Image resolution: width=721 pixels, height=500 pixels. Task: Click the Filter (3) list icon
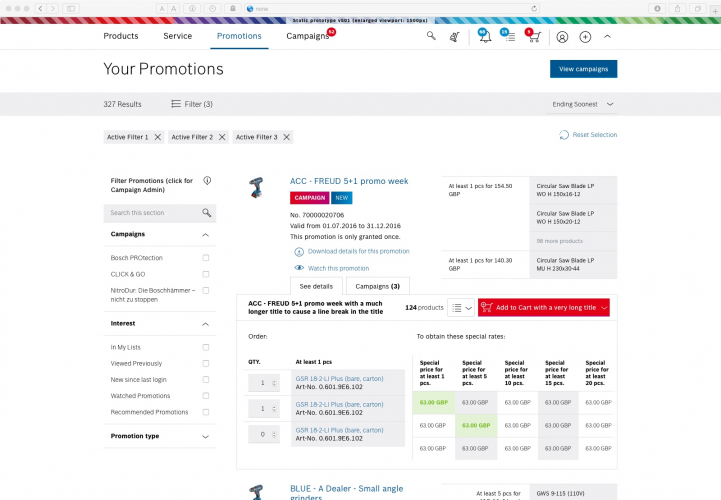point(176,104)
